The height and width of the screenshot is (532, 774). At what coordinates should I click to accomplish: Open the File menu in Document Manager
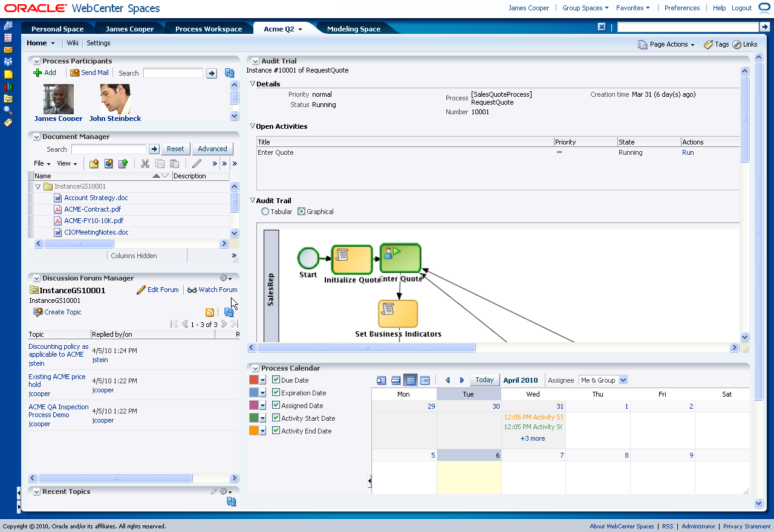42,163
